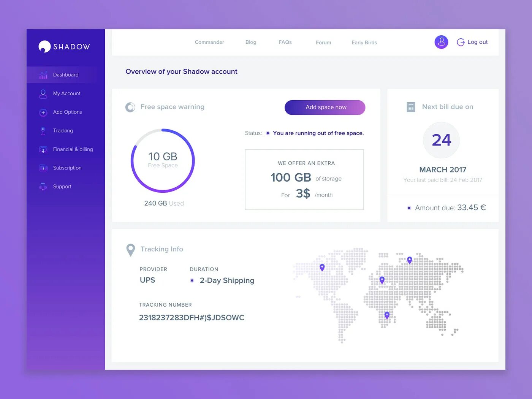The image size is (532, 399).
Task: Click the Tracking Info heading
Action: coord(161,249)
